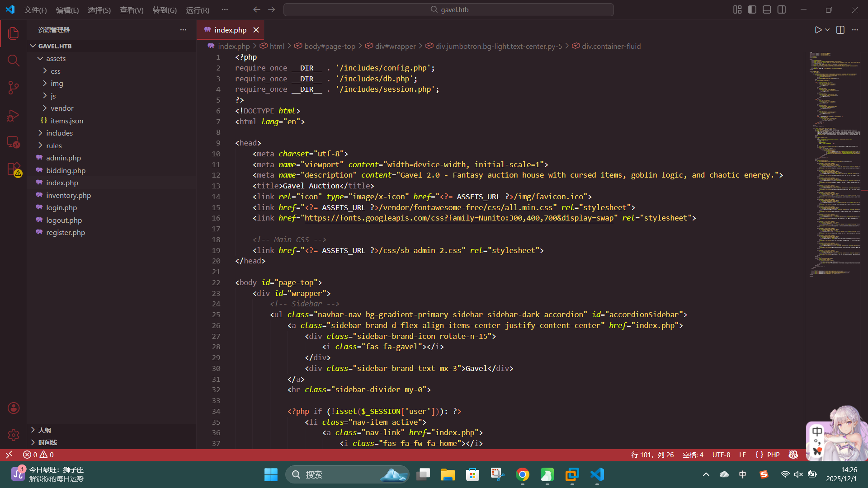Open the 运行(R) menu
The image size is (868, 488).
(x=198, y=10)
